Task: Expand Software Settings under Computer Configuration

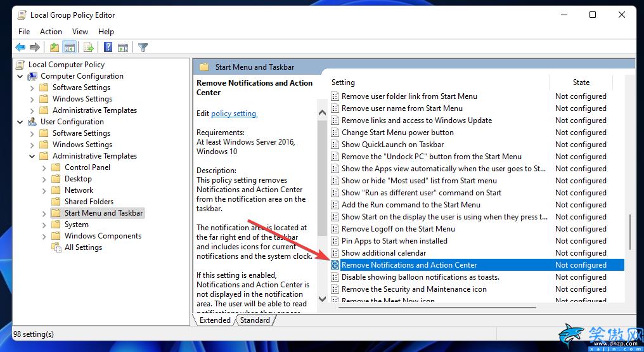Action: click(x=32, y=88)
